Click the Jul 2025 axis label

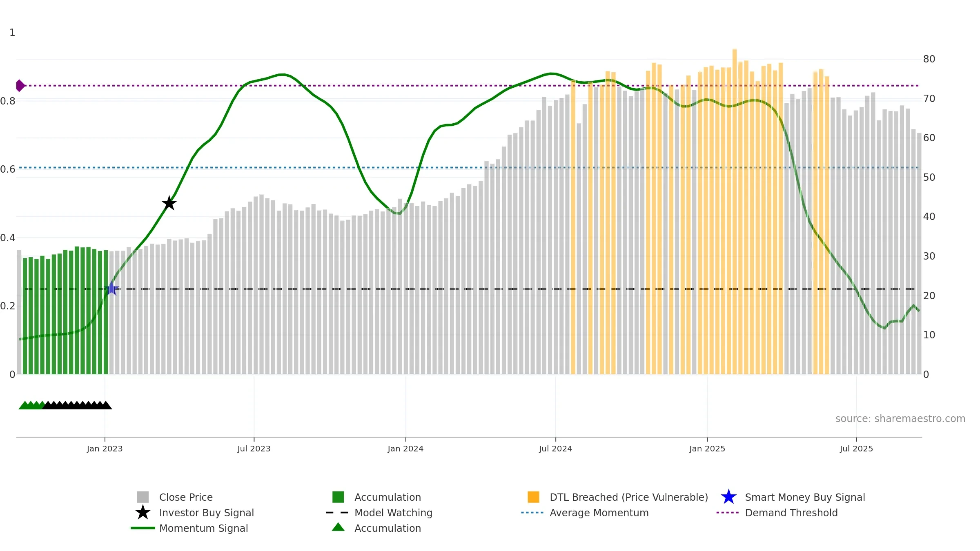coord(856,449)
